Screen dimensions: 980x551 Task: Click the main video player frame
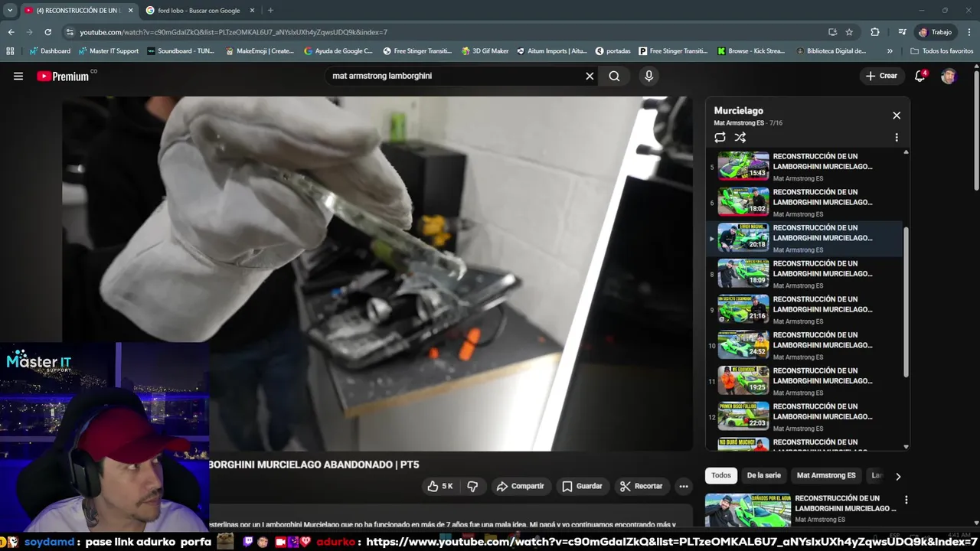click(x=377, y=273)
